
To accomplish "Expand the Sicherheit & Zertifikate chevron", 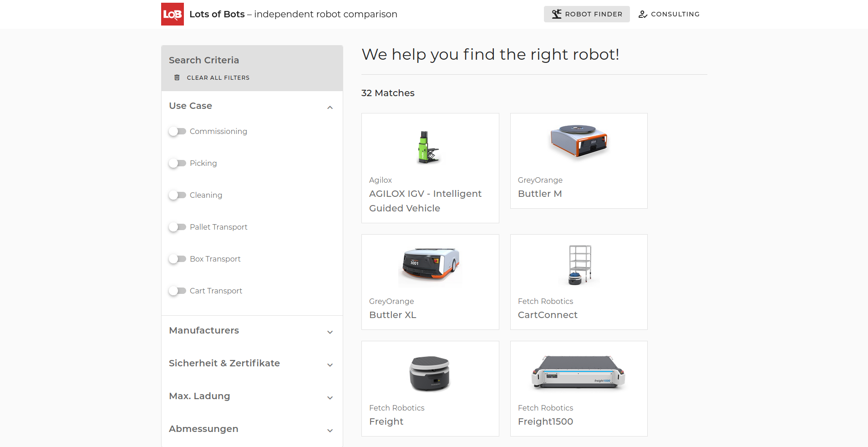I will (x=330, y=365).
